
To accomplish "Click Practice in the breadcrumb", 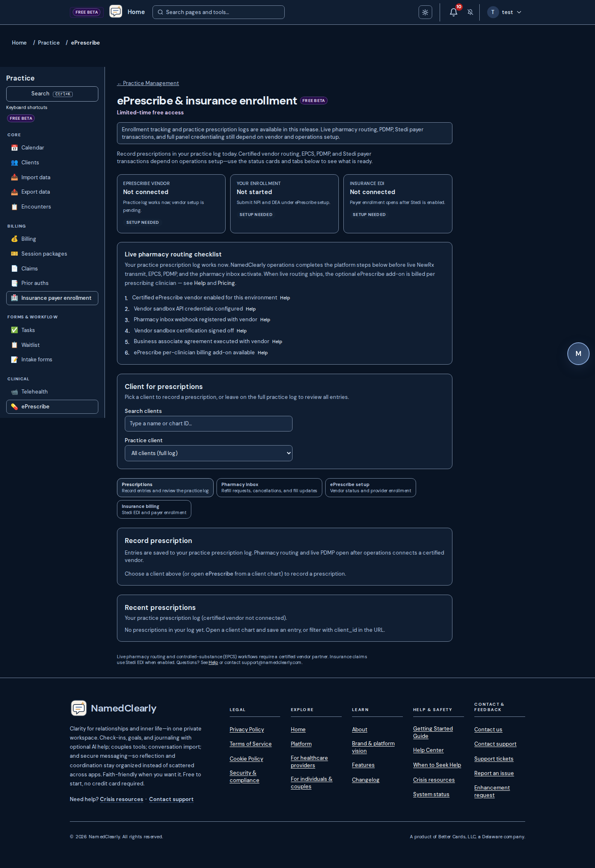I will (49, 43).
